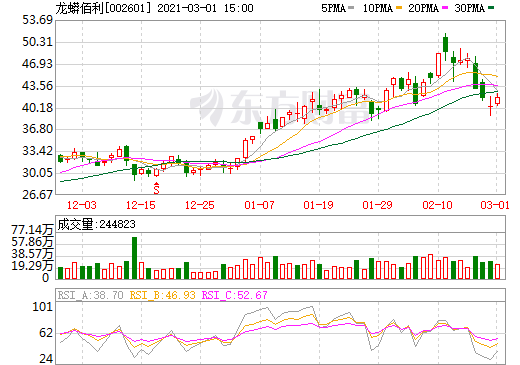
Task: Click the 20PMA magenta legend swatch
Action: pos(445,7)
